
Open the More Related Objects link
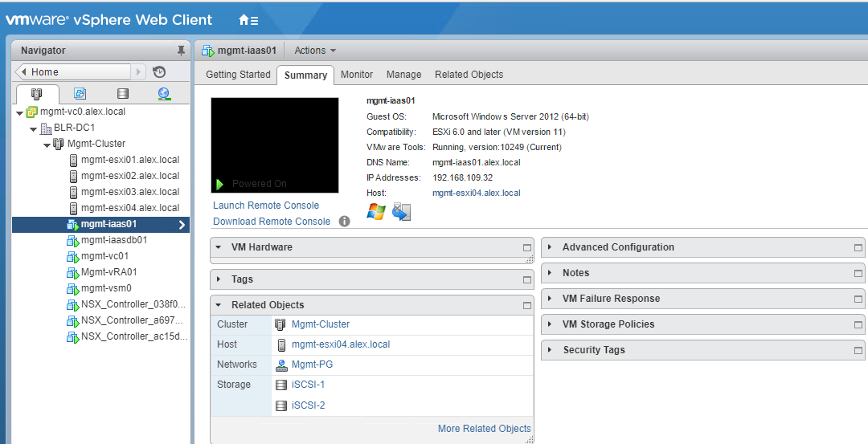(484, 429)
